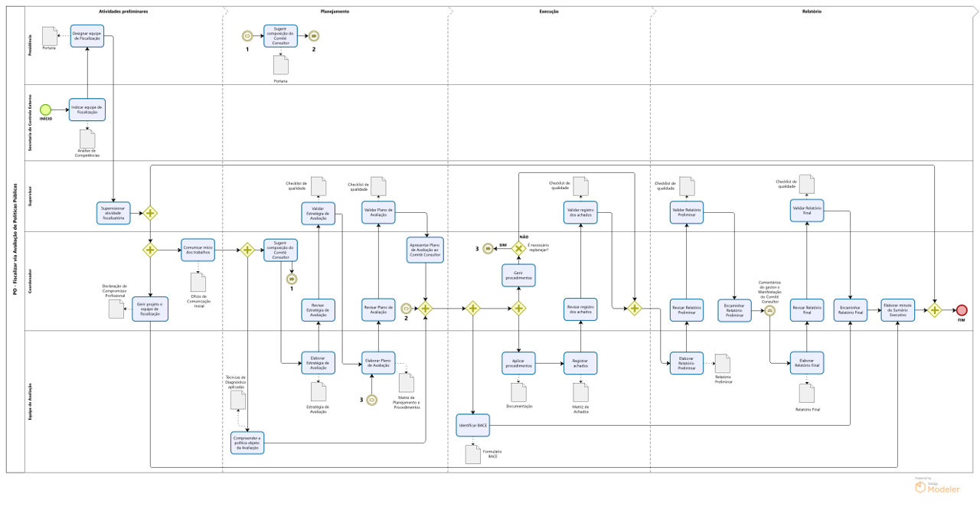The width and height of the screenshot is (980, 507).
Task: Select the Formulário BACE document icon
Action: pos(473,454)
